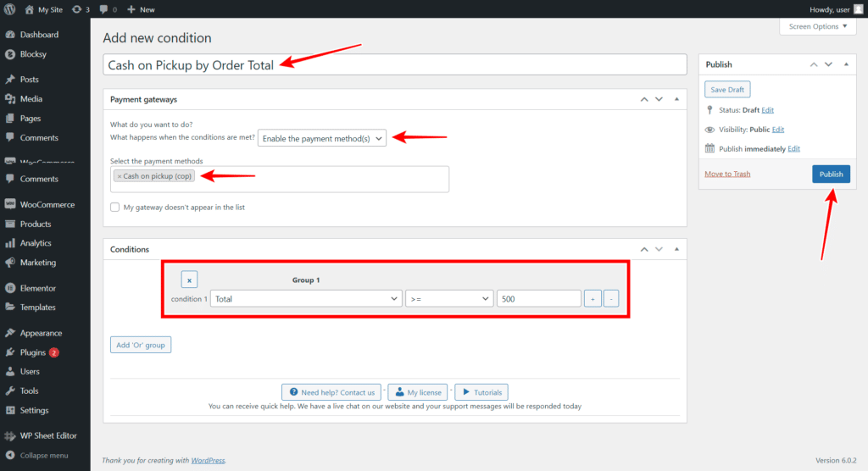Open the Total condition type dropdown
868x471 pixels.
tap(306, 299)
